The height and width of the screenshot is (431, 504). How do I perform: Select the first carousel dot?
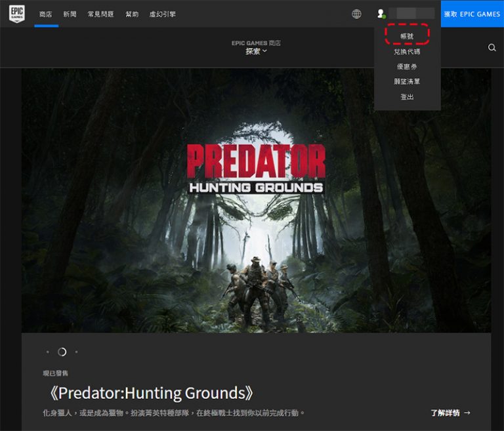tap(47, 352)
